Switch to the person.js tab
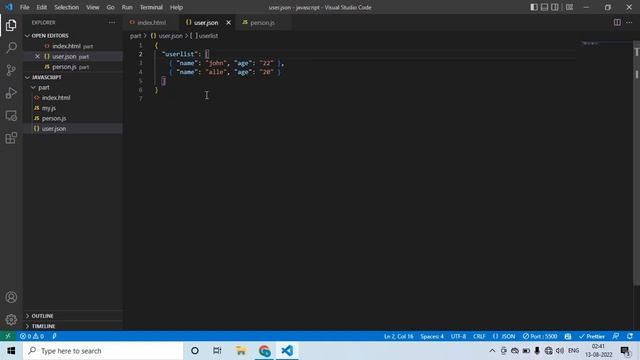 pos(262,23)
